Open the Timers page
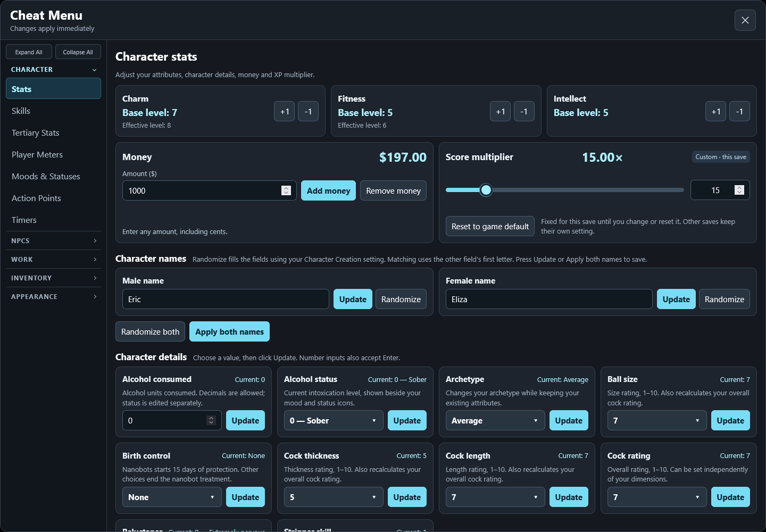The image size is (766, 532). 53,220
